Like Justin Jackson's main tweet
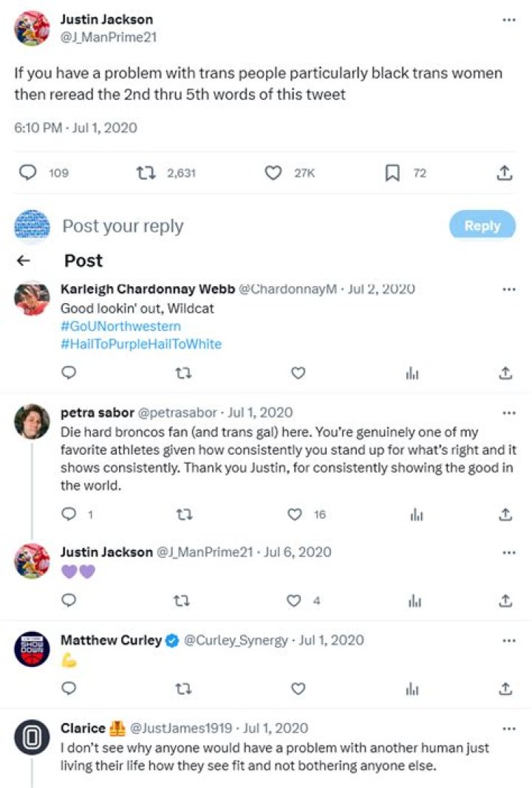Image resolution: width=532 pixels, height=788 pixels. (x=273, y=173)
